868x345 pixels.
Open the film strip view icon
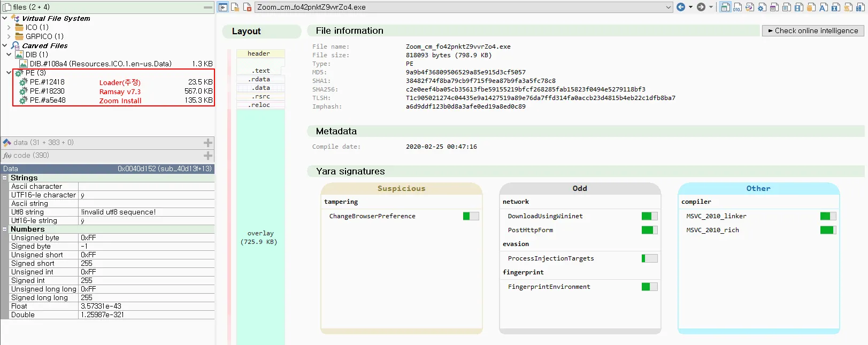799,7
